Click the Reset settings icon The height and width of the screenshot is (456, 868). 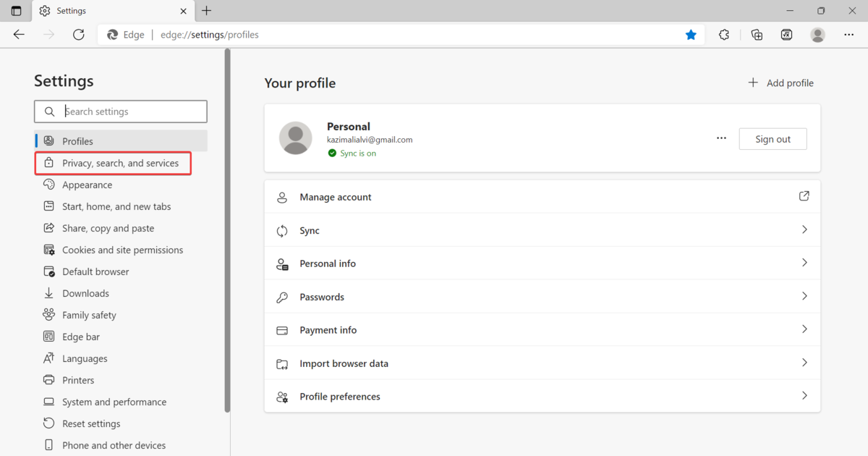point(48,423)
